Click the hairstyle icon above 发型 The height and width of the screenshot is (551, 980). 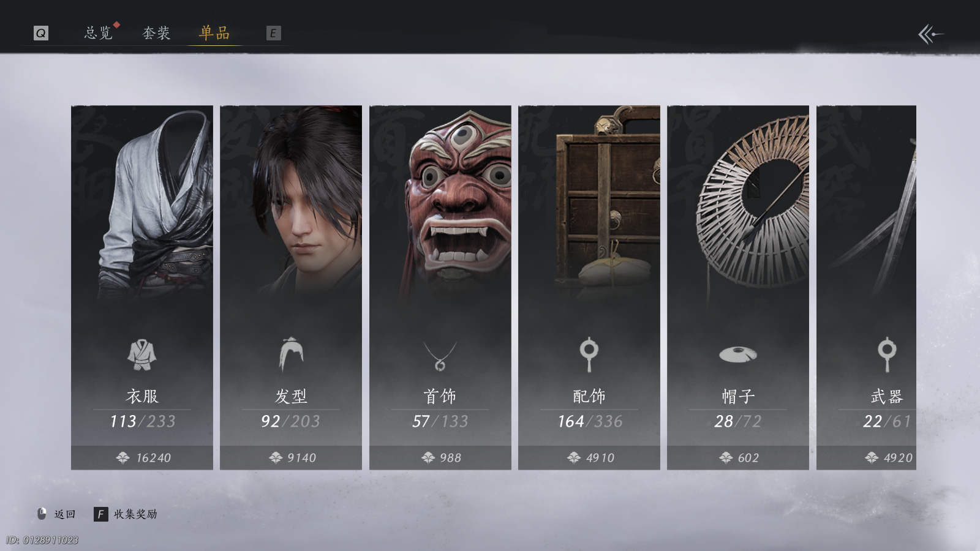coord(291,354)
